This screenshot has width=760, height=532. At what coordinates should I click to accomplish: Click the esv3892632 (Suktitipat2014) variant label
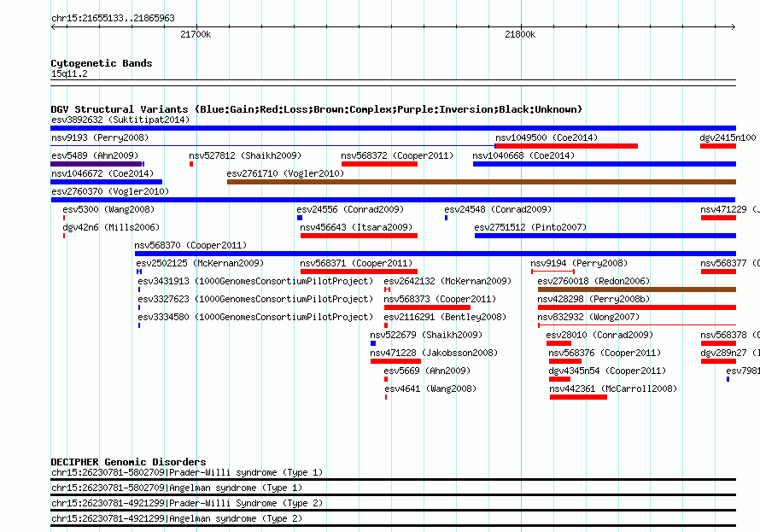120,120
